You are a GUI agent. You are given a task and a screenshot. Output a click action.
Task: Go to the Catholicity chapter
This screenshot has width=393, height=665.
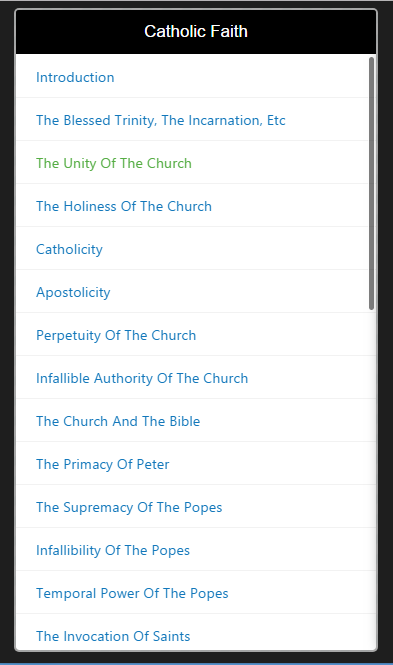pos(69,249)
